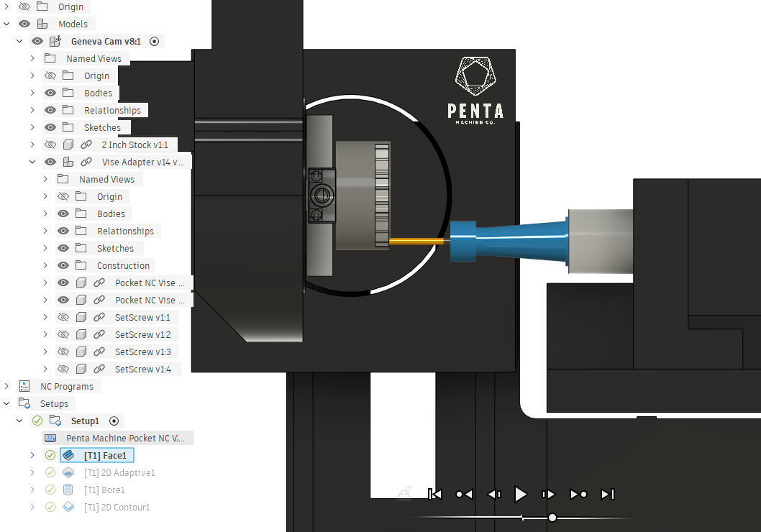Activate Setup1 with its radio button
The height and width of the screenshot is (532, 761).
click(x=114, y=421)
